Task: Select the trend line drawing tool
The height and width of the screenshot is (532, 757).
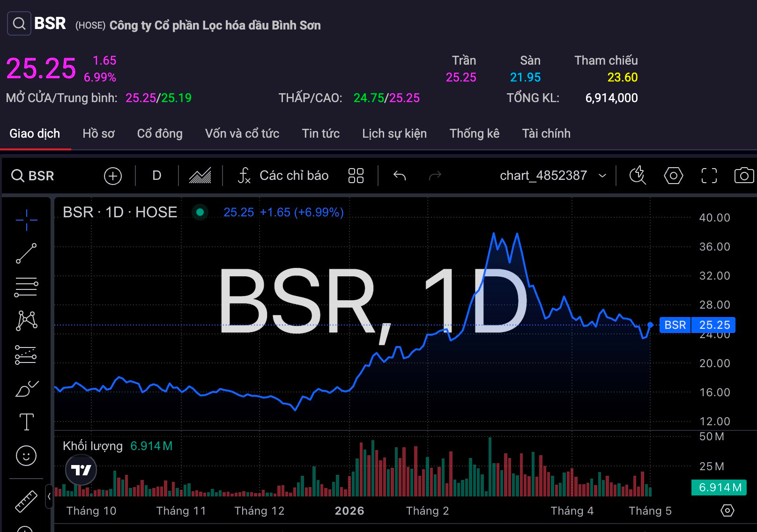Action: coord(26,253)
